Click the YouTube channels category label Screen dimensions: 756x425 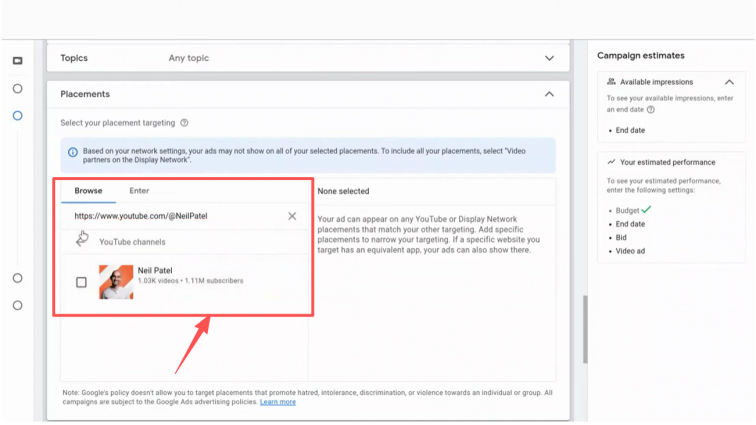(132, 242)
